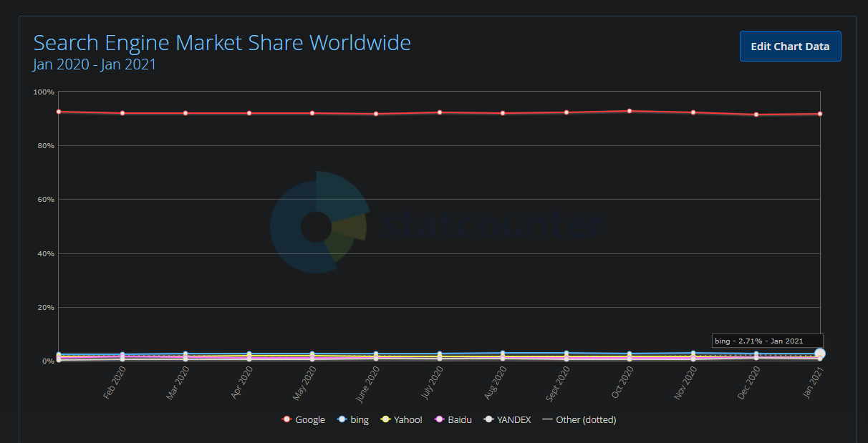868x443 pixels.
Task: Toggle the Yahoo! series legend marker
Action: click(385, 419)
